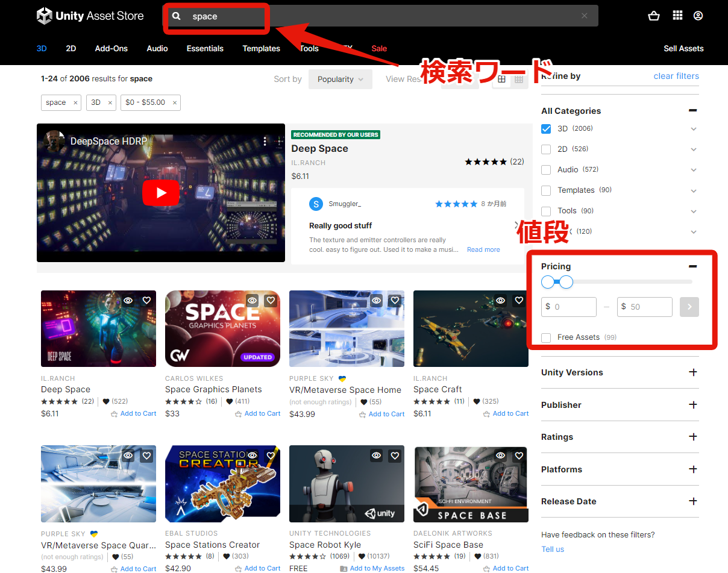Click the search magnifier icon
Screen dimensions: 728x573
pyautogui.click(x=175, y=16)
